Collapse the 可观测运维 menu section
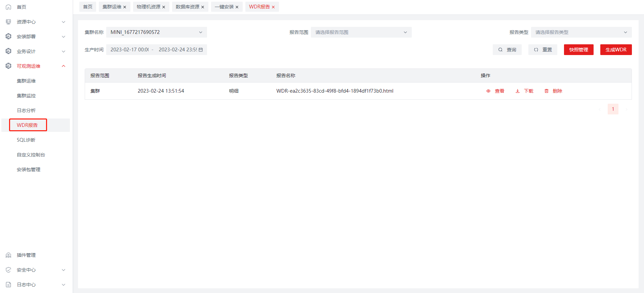Image resolution: width=644 pixels, height=293 pixels. point(64,66)
